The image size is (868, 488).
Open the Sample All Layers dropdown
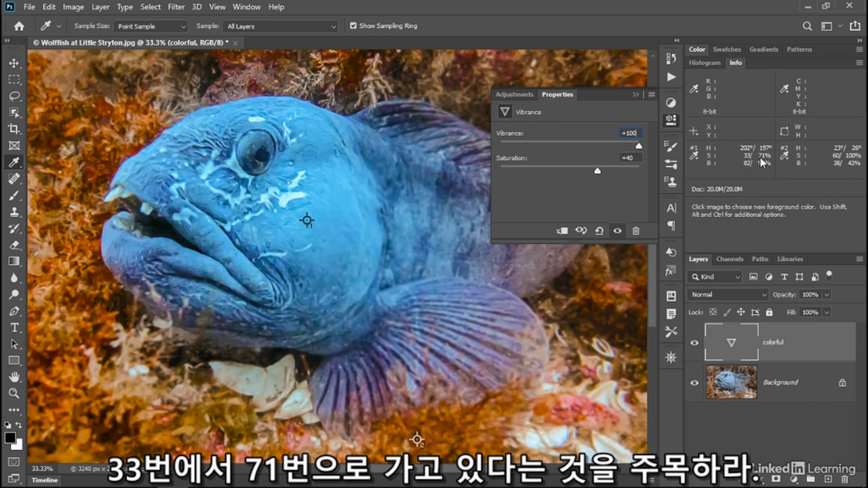click(281, 26)
